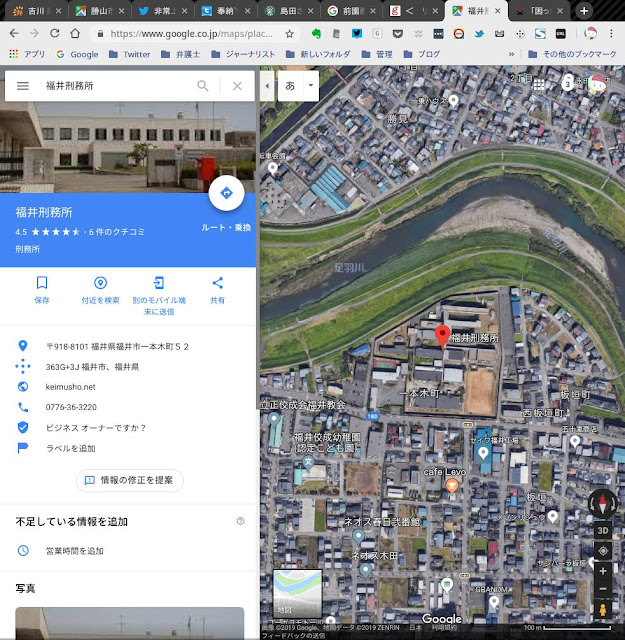This screenshot has height=640, width=625.
Task: Open the 管理 bookmark folder
Action: pos(377,54)
